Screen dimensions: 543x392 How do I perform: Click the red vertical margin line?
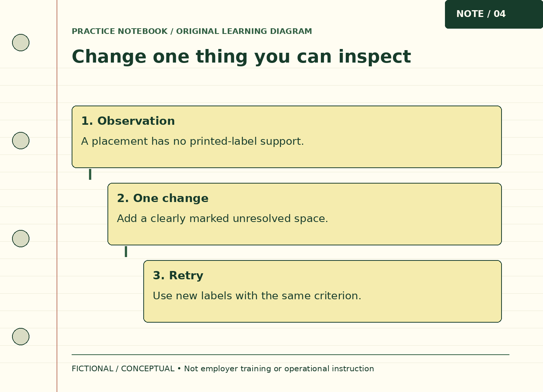[x=57, y=196]
